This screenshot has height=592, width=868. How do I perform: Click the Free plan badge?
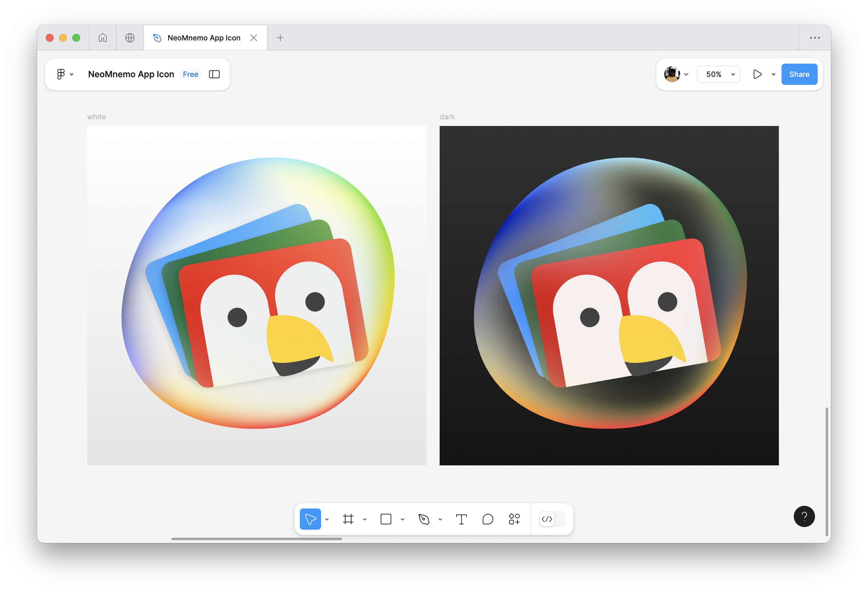190,74
